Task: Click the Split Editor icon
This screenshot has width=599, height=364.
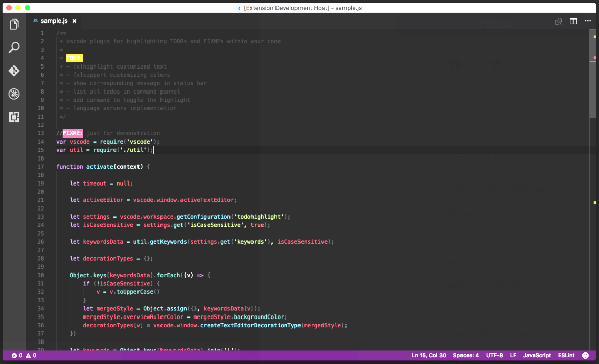Action: (573, 21)
